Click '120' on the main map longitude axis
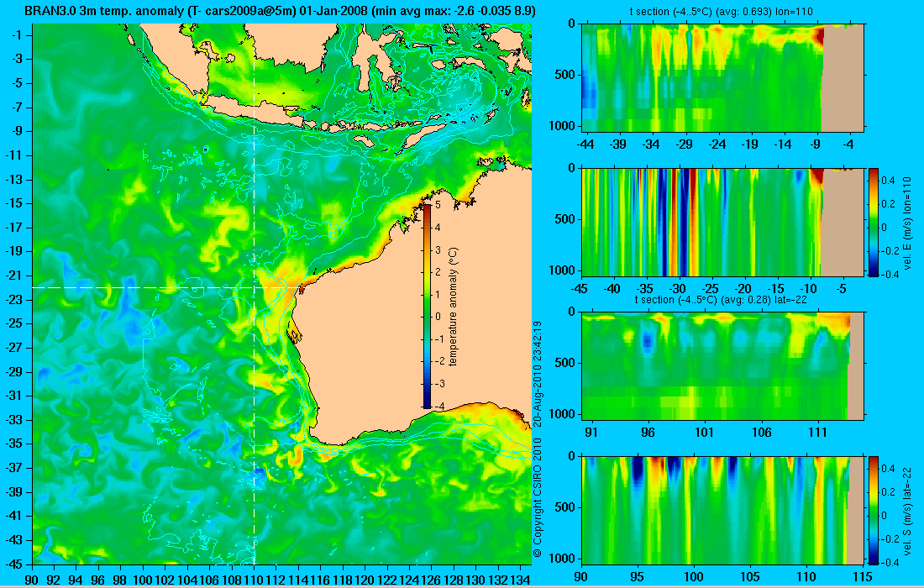This screenshot has height=588, width=924. (365, 580)
